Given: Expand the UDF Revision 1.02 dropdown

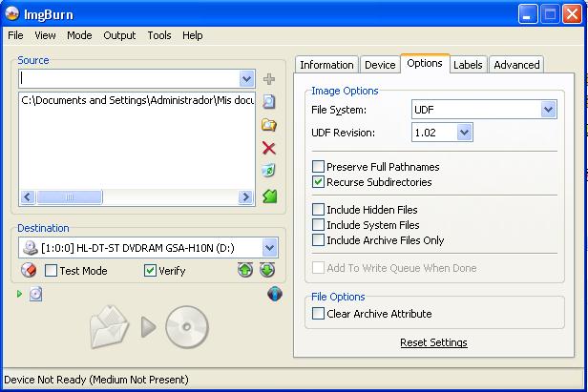Looking at the screenshot, I should coord(464,133).
